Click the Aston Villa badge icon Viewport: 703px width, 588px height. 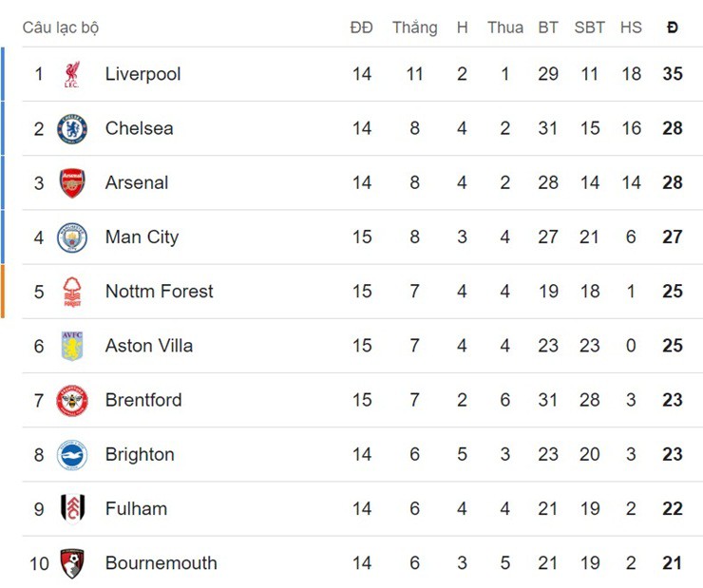[72, 346]
